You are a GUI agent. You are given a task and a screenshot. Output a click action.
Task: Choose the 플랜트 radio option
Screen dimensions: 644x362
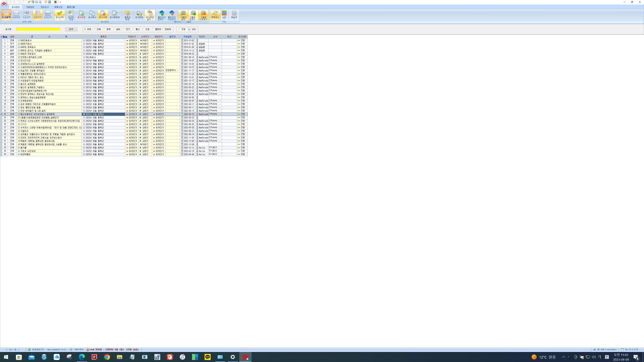153,29
